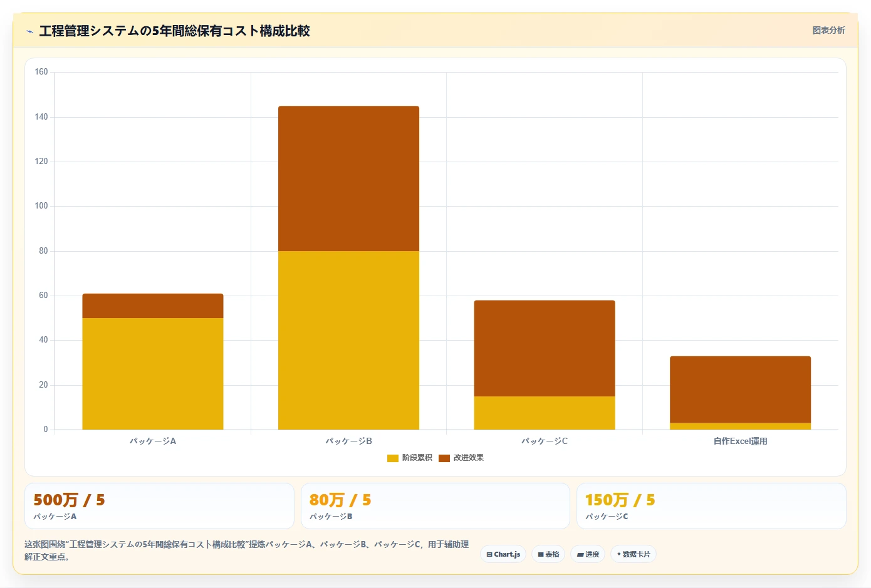Select yellow 阶段累积 bar segment of パッケージA

[x=153, y=374]
